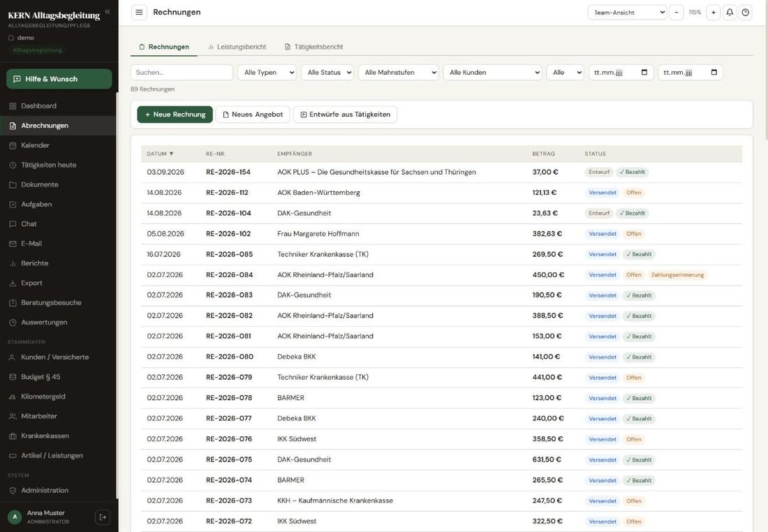Screen dimensions: 768x532
Task: Click the KKH – Kaufmännische Krankenkasse recipient
Action: coord(335,501)
